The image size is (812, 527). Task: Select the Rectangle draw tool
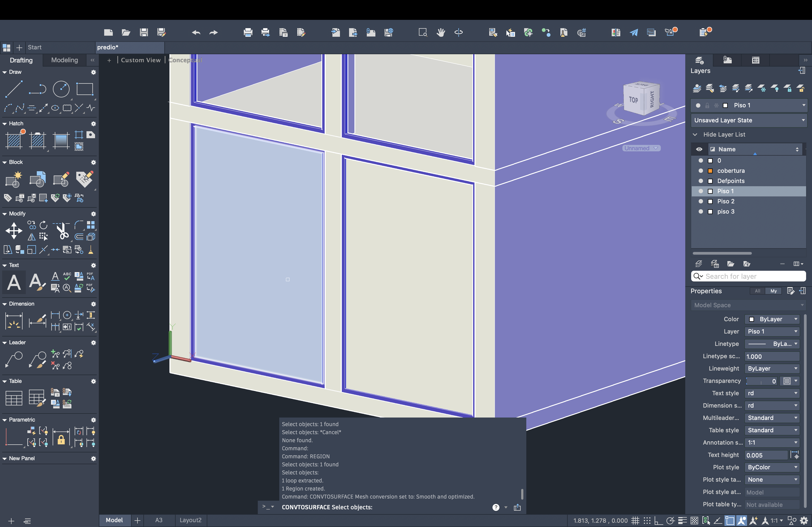[x=85, y=89]
